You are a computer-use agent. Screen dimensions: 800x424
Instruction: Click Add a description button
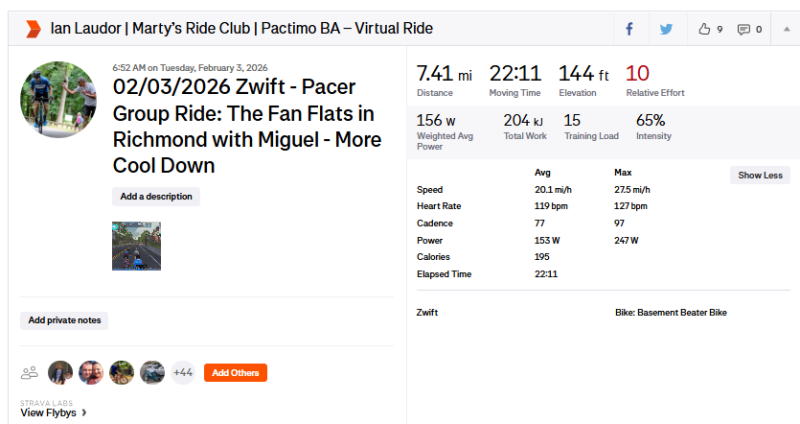[x=156, y=197]
